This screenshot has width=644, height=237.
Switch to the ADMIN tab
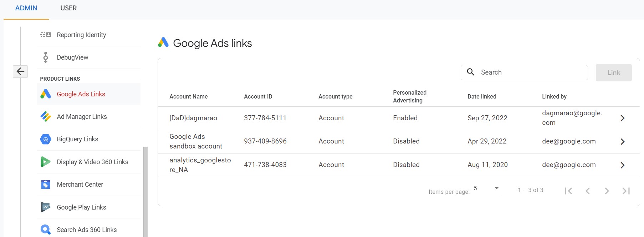coord(26,8)
